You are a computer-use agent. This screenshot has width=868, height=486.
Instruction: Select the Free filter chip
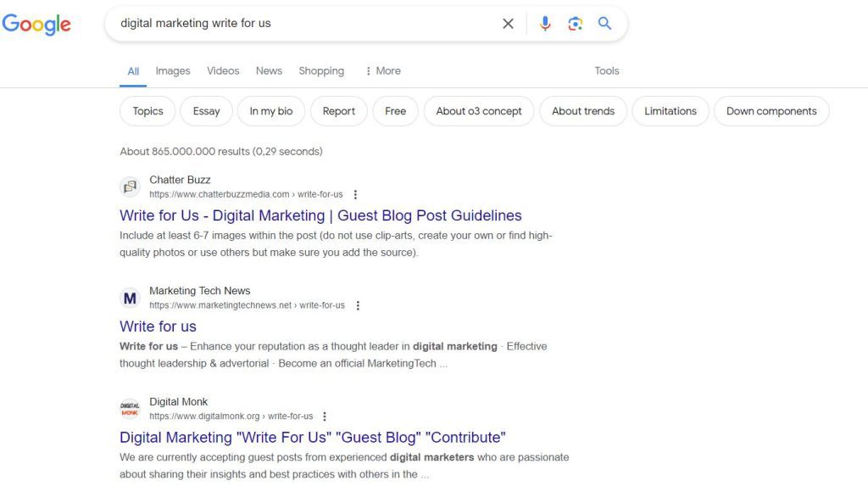(x=395, y=111)
